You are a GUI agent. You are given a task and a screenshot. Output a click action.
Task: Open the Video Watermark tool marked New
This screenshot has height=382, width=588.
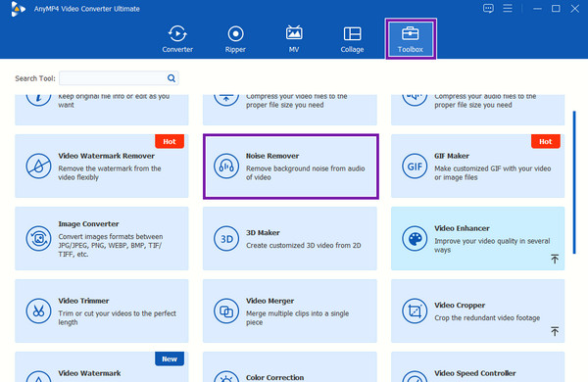(102, 366)
